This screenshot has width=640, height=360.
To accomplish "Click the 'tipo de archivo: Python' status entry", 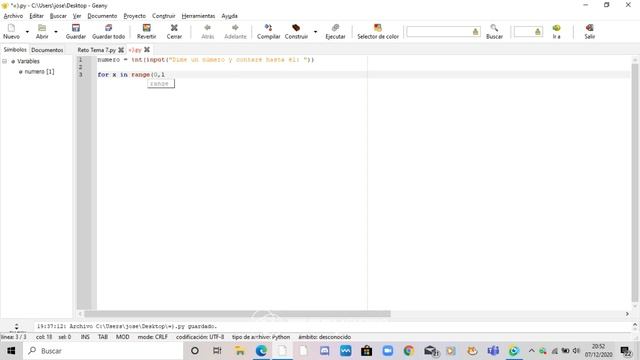I will click(261, 337).
